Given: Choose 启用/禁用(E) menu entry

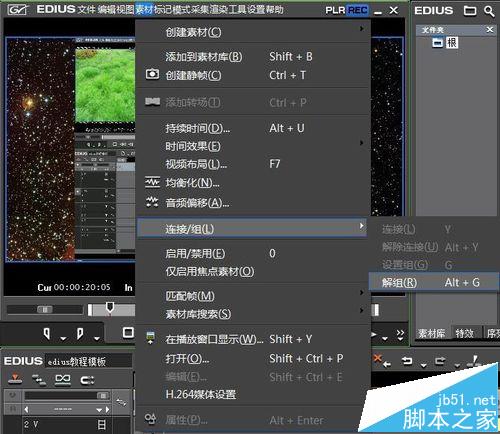Looking at the screenshot, I should tap(253, 254).
